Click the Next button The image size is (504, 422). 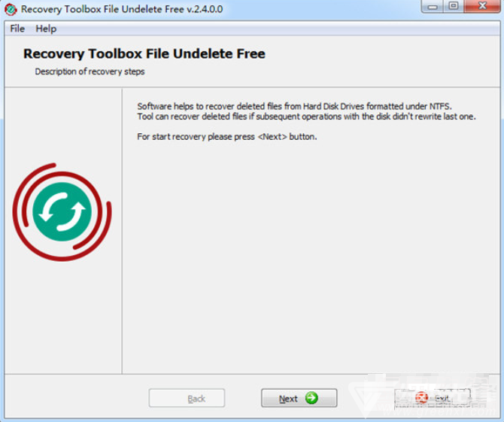pyautogui.click(x=299, y=398)
